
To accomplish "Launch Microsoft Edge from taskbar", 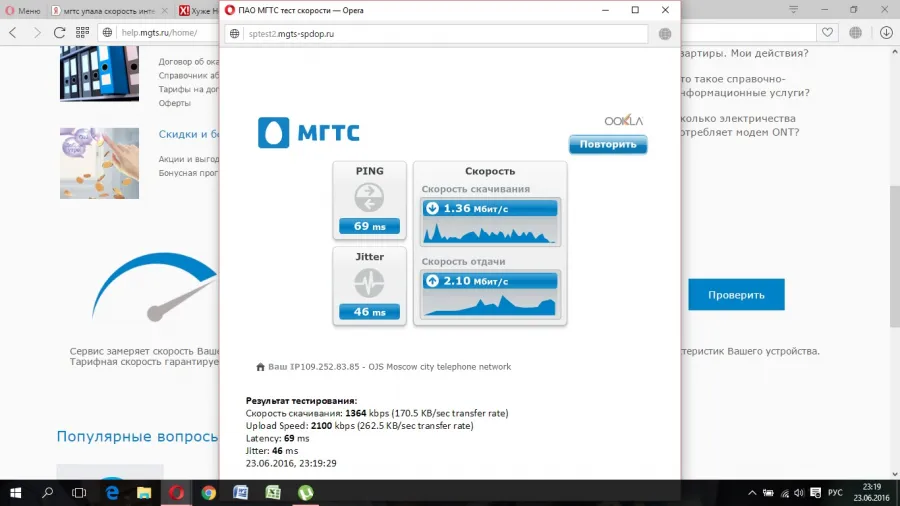I will point(112,493).
